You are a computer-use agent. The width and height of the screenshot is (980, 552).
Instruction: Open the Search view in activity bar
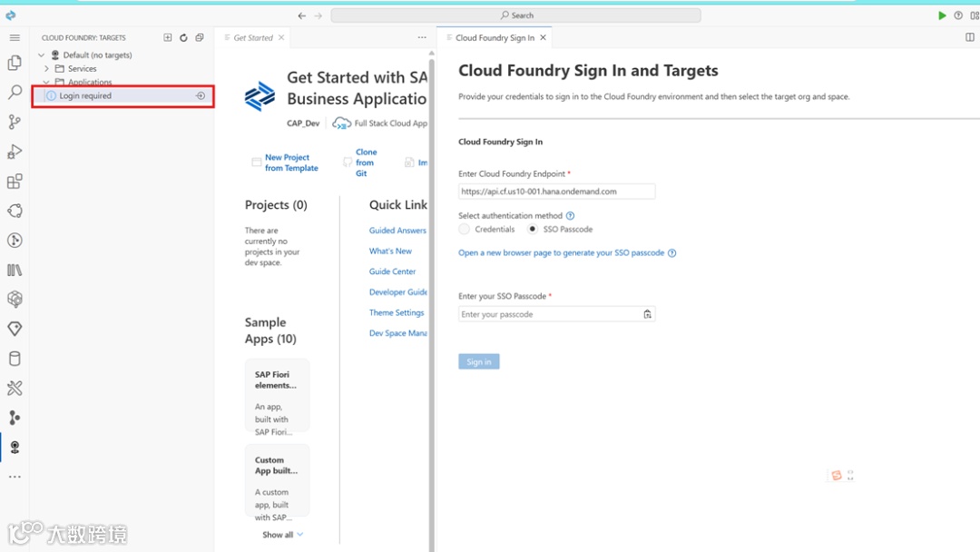click(x=15, y=93)
